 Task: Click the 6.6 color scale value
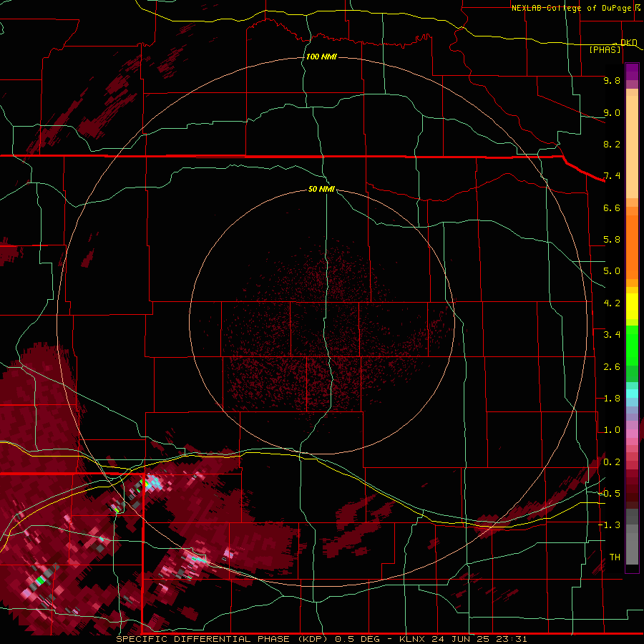point(612,208)
